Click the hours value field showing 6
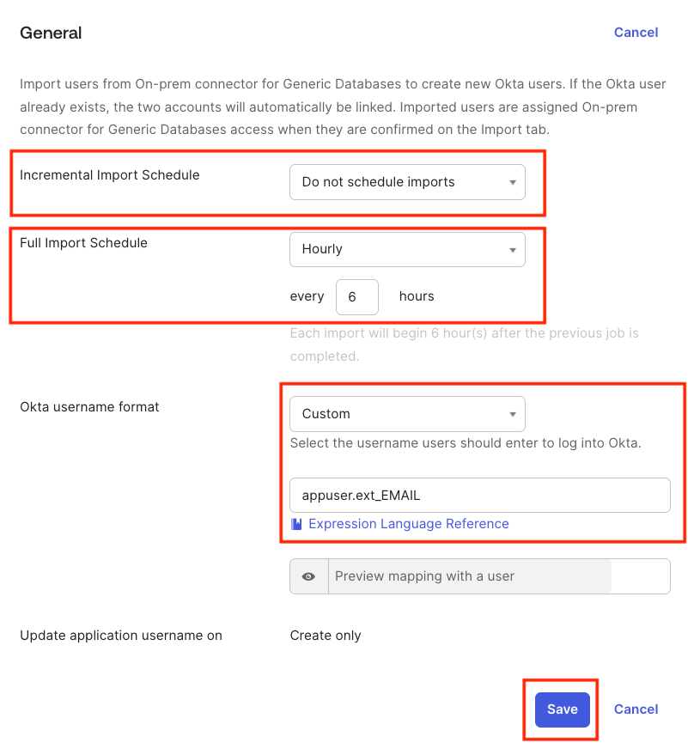The width and height of the screenshot is (700, 749). [x=356, y=296]
